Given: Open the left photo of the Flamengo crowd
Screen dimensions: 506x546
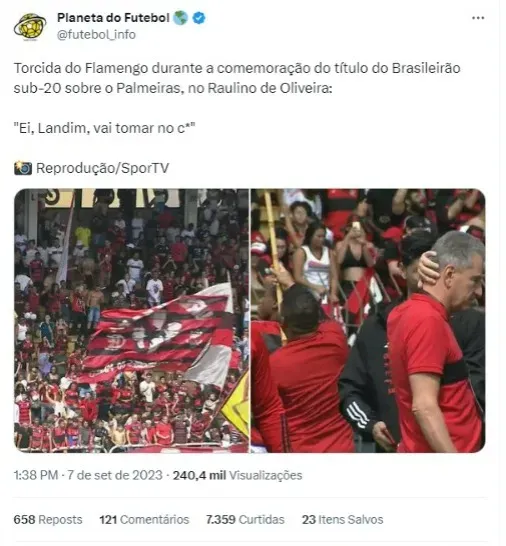Looking at the screenshot, I should [x=131, y=320].
